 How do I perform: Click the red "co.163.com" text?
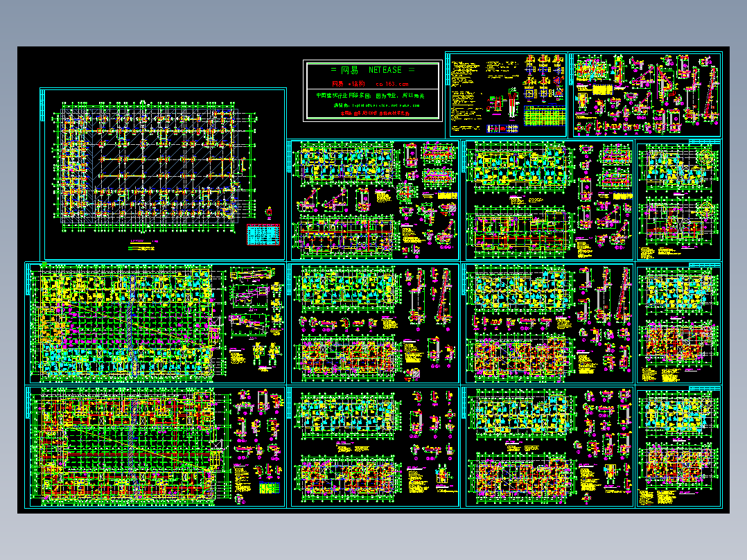pyautogui.click(x=392, y=84)
